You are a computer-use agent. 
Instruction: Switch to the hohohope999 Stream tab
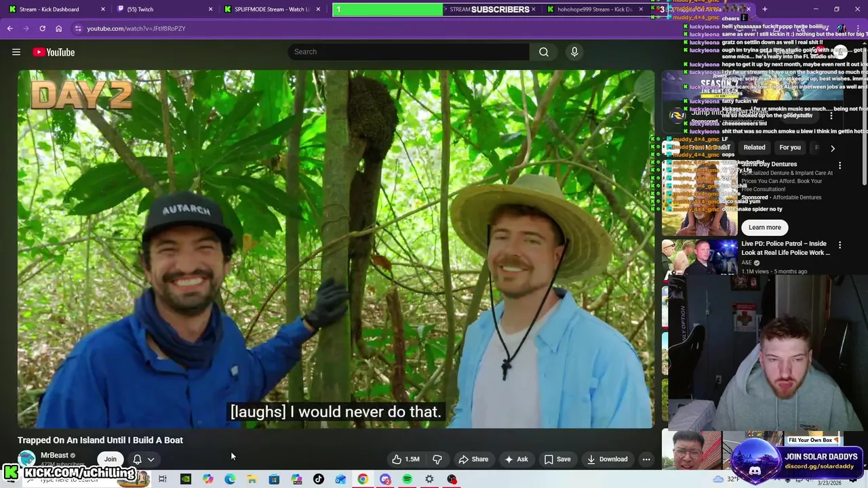point(595,9)
